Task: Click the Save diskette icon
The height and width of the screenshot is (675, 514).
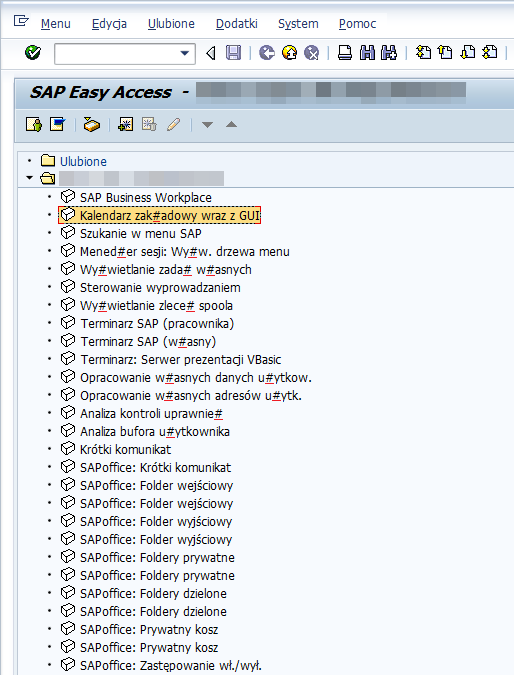Action: tap(233, 53)
